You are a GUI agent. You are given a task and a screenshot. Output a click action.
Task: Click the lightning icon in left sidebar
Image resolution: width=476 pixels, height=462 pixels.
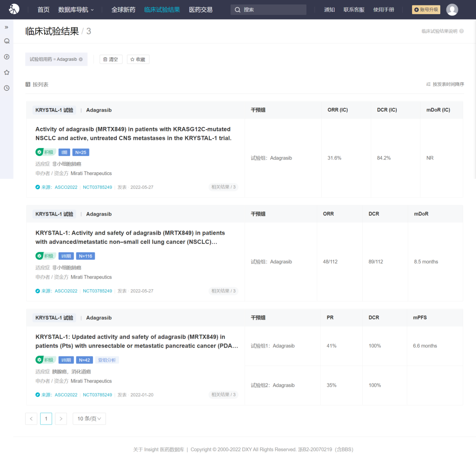7,57
